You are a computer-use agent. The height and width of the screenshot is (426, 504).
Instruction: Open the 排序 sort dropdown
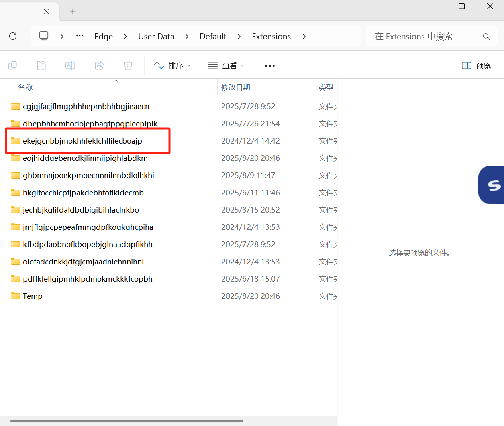(x=173, y=65)
